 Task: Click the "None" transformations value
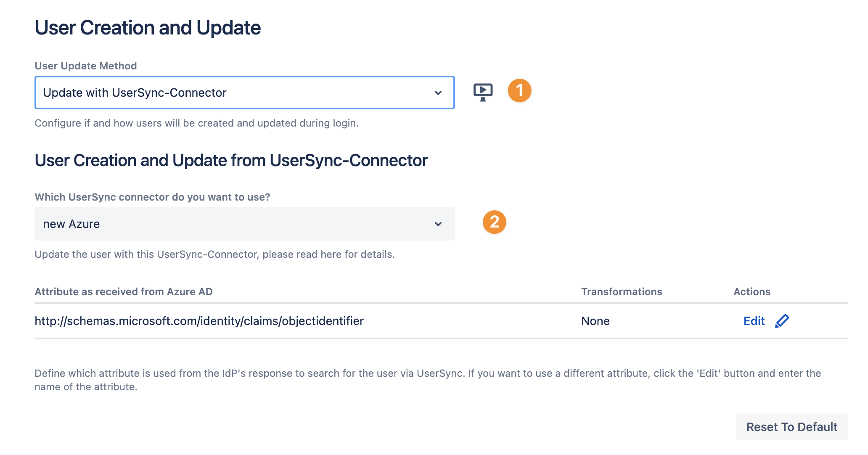click(x=595, y=321)
